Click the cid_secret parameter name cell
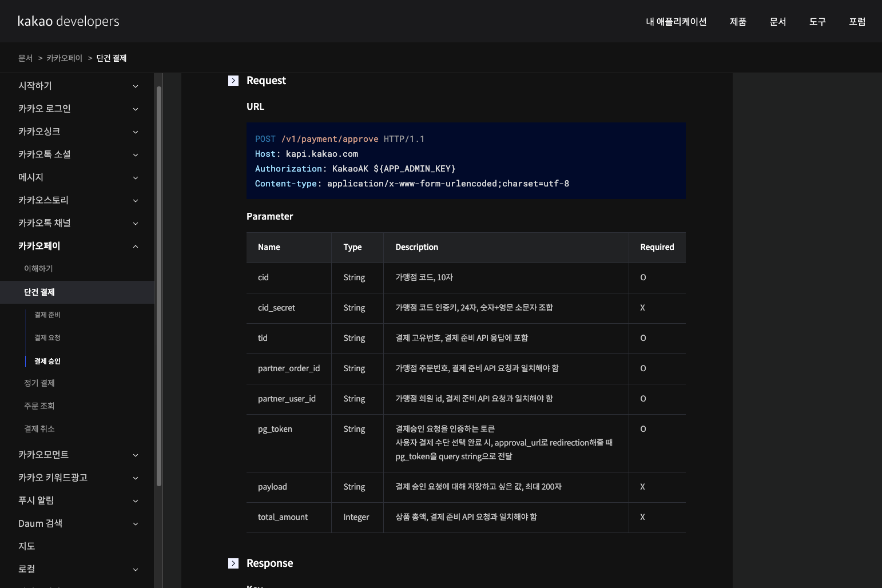Image resolution: width=882 pixels, height=588 pixels. pyautogui.click(x=289, y=308)
